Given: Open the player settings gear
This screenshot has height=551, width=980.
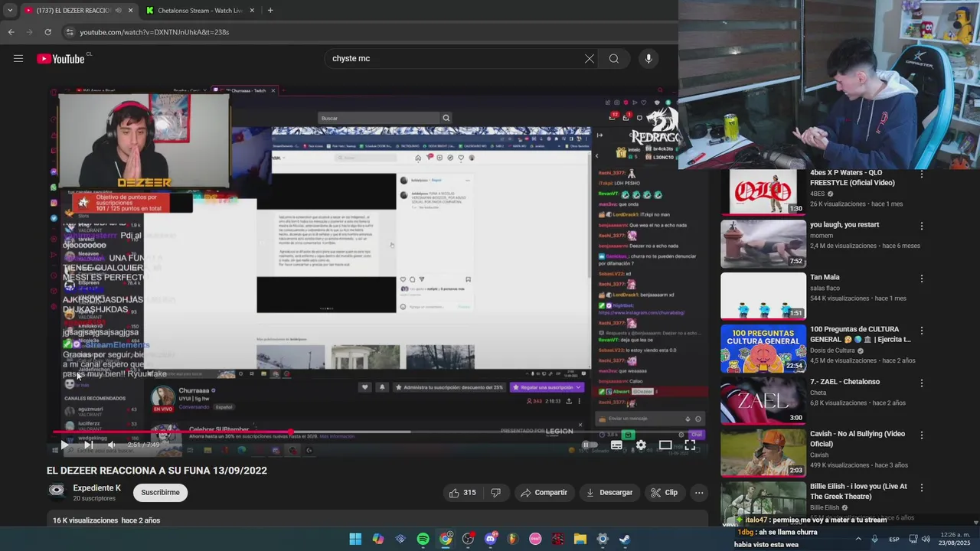Looking at the screenshot, I should [x=641, y=445].
